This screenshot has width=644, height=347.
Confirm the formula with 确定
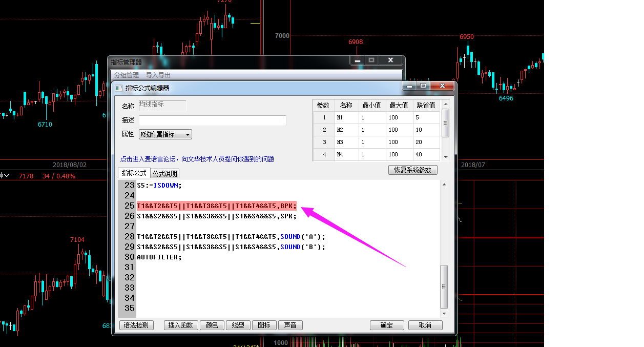pyautogui.click(x=387, y=325)
